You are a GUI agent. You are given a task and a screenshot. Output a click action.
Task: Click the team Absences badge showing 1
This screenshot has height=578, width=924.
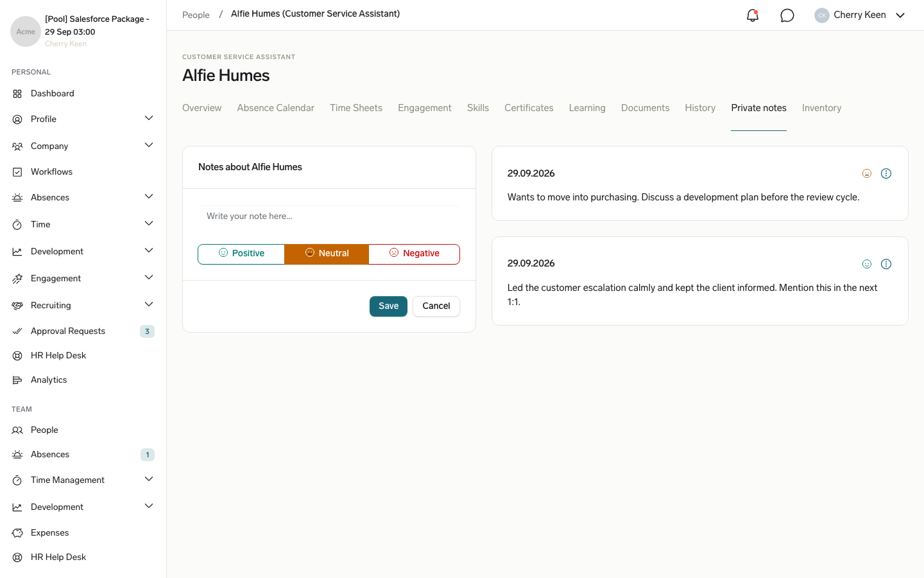(147, 455)
